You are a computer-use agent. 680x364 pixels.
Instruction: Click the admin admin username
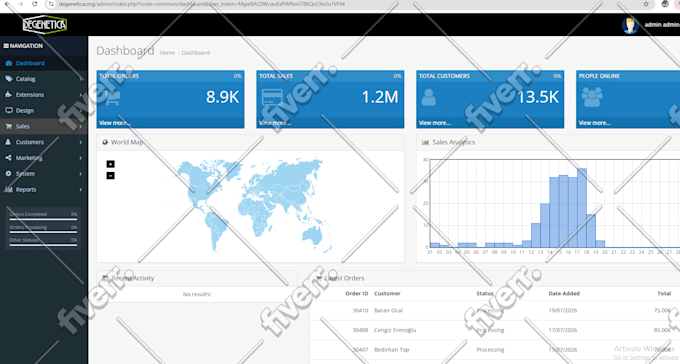(662, 25)
